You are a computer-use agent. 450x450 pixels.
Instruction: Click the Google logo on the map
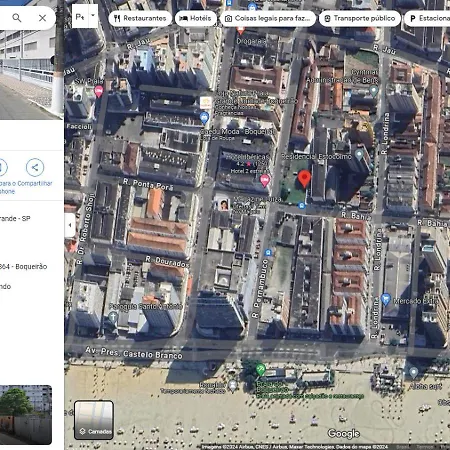pos(344,433)
